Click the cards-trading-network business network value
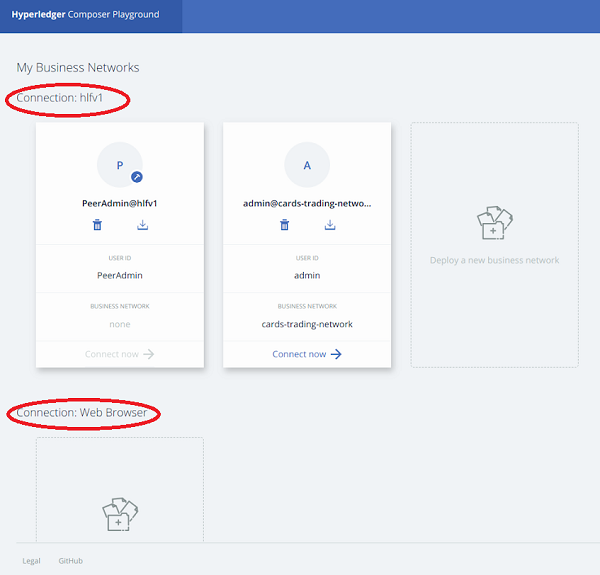Viewport: 600px width, 575px height. pos(307,324)
